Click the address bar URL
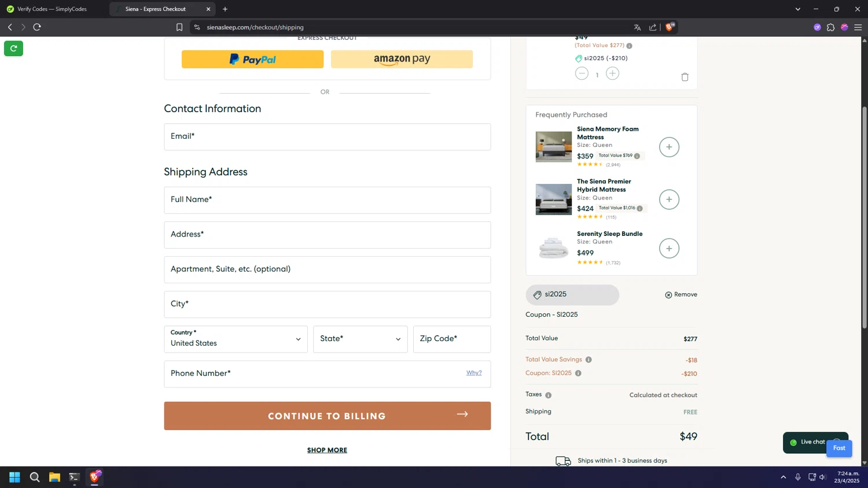Image resolution: width=868 pixels, height=488 pixels. 255,27
